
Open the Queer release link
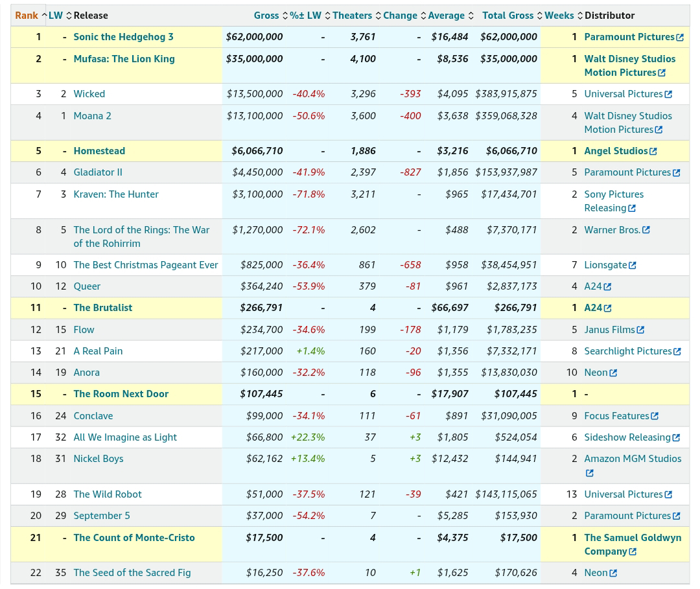click(x=87, y=286)
